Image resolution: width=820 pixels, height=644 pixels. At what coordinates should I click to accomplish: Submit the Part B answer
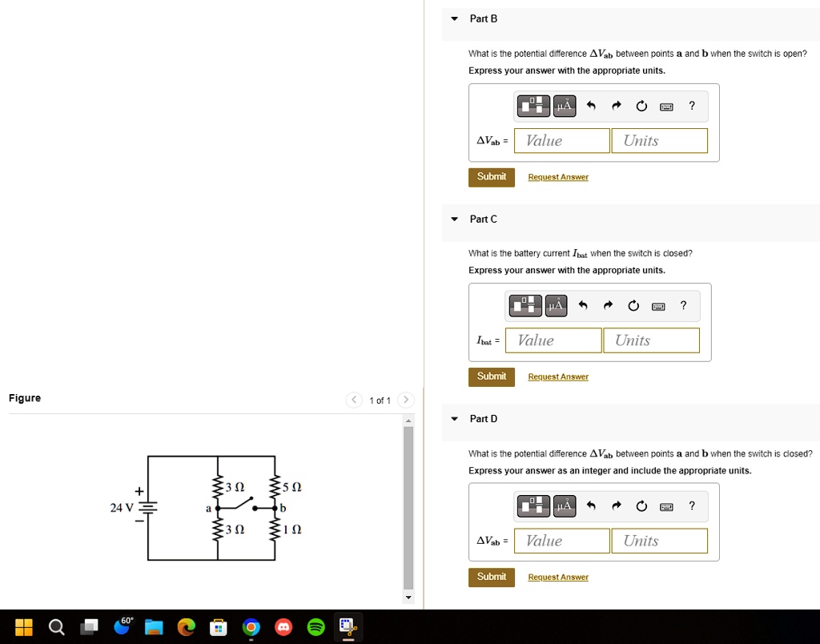point(491,176)
